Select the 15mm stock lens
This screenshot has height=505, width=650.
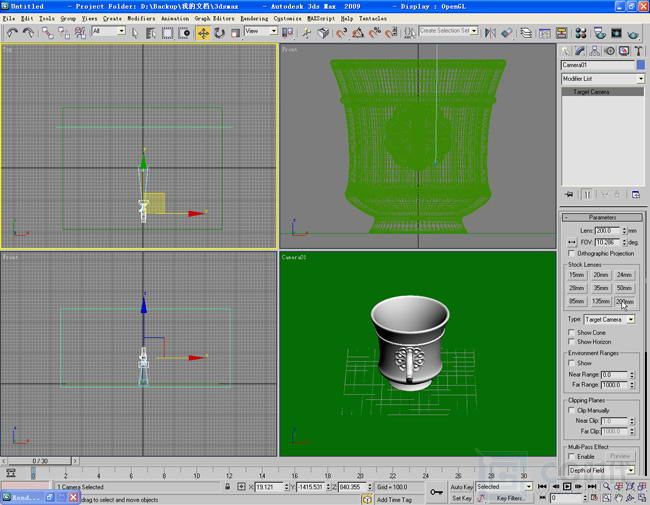(x=576, y=274)
